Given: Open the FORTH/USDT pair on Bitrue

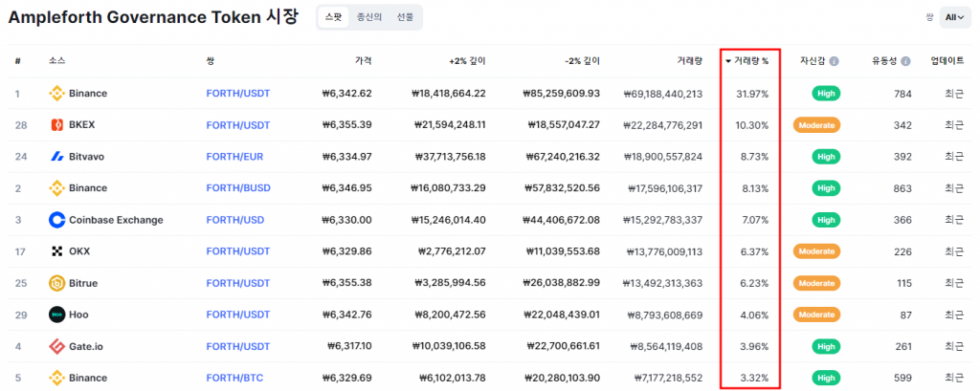Looking at the screenshot, I should (x=238, y=283).
